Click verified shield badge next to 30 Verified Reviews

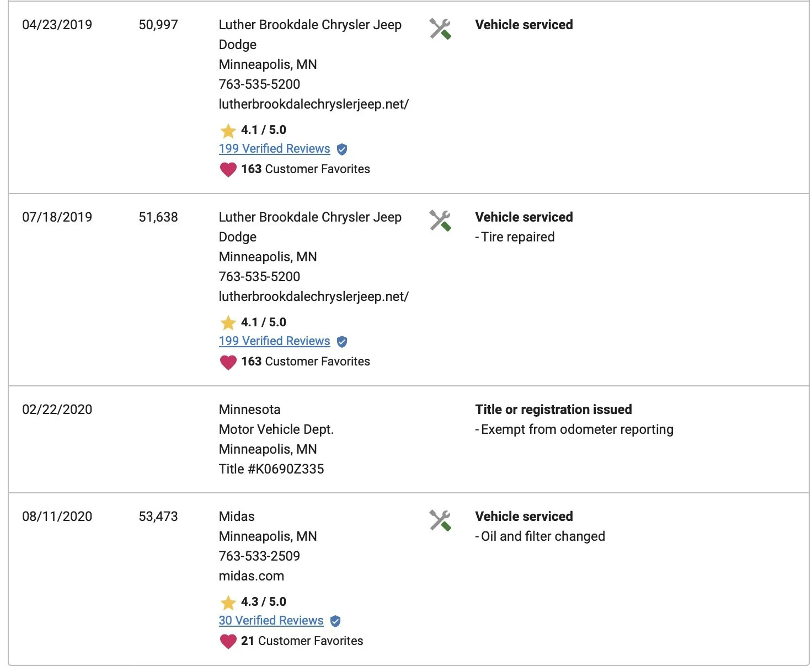[x=335, y=621]
